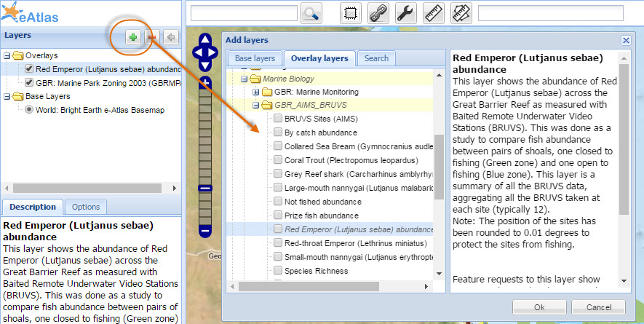
Task: Open the wrench map options tool
Action: (x=406, y=14)
